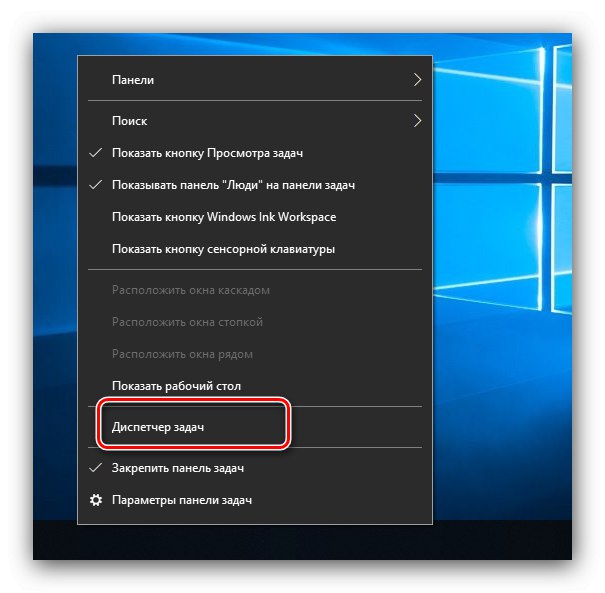
Task: Expand the Панели submenu arrow
Action: (417, 80)
